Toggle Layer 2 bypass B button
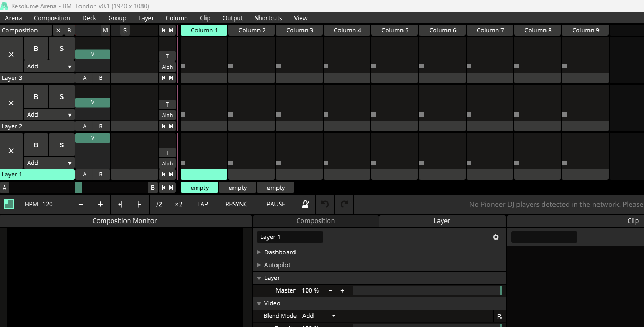The width and height of the screenshot is (644, 327). [36, 97]
